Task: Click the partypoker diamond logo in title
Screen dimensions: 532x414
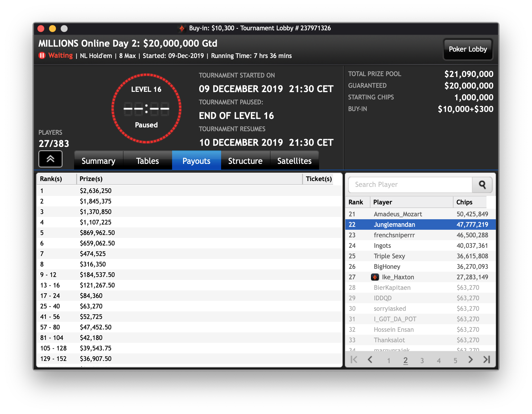Action: click(182, 28)
